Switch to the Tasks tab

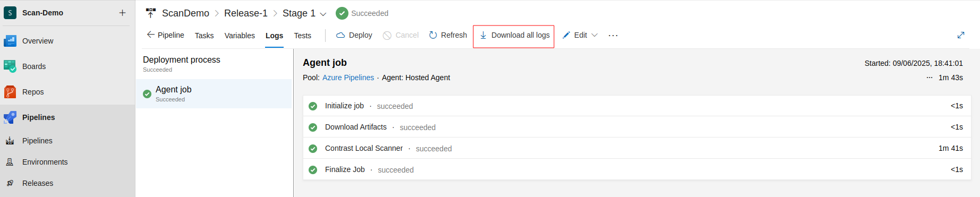click(204, 36)
